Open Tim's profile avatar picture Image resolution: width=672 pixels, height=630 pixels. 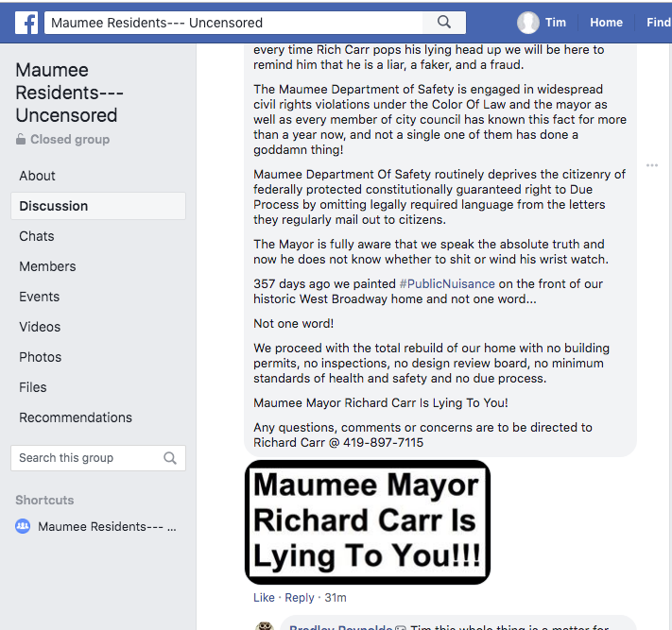pyautogui.click(x=528, y=23)
